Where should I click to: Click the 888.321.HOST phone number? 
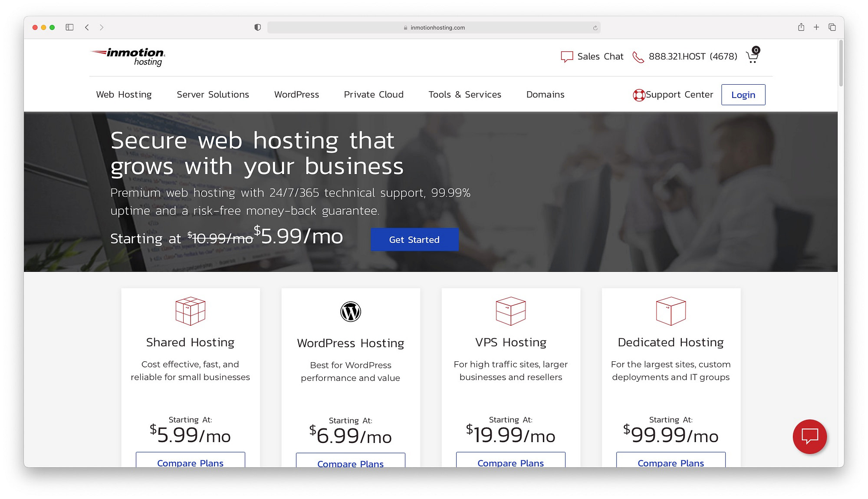coord(693,56)
